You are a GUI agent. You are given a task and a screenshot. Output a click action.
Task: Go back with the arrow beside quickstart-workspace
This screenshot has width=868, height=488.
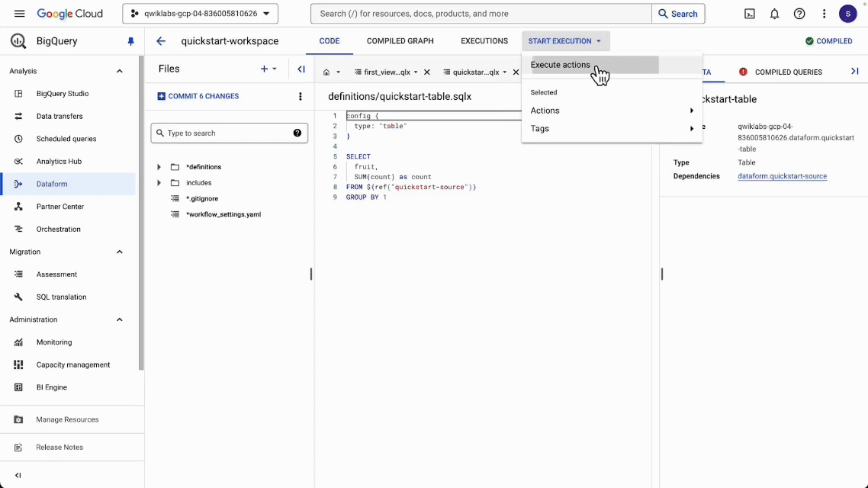(161, 41)
